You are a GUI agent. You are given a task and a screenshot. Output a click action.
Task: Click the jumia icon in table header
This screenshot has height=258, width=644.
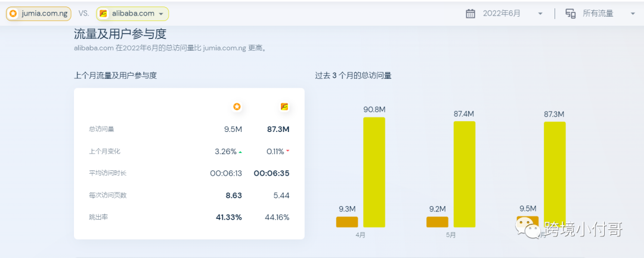[x=237, y=107]
